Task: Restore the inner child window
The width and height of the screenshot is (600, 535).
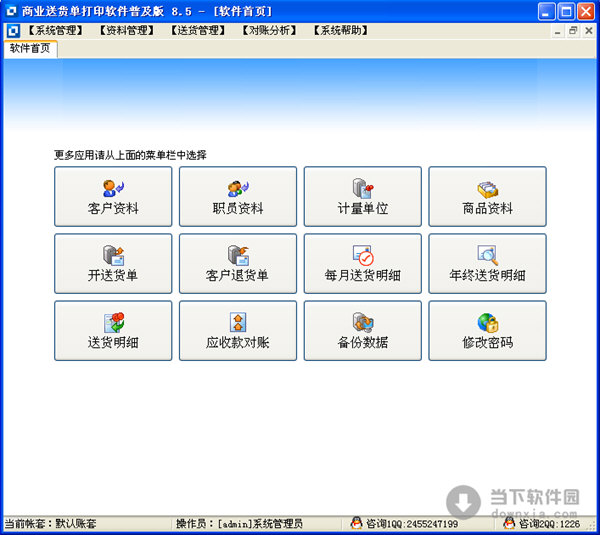Action: click(573, 31)
